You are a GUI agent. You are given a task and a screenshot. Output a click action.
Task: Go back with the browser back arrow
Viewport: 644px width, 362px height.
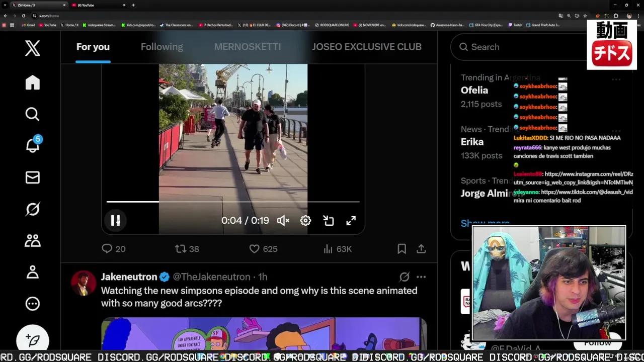coord(5,16)
